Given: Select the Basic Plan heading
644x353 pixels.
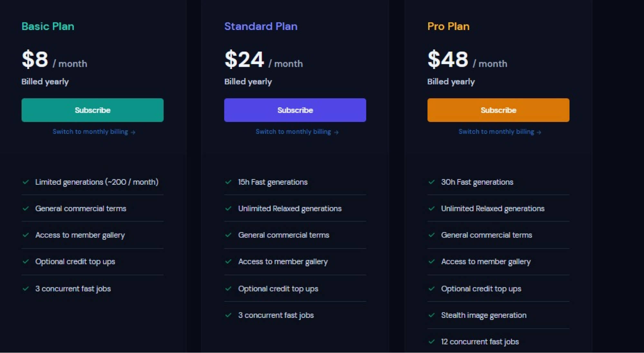Looking at the screenshot, I should tap(48, 26).
